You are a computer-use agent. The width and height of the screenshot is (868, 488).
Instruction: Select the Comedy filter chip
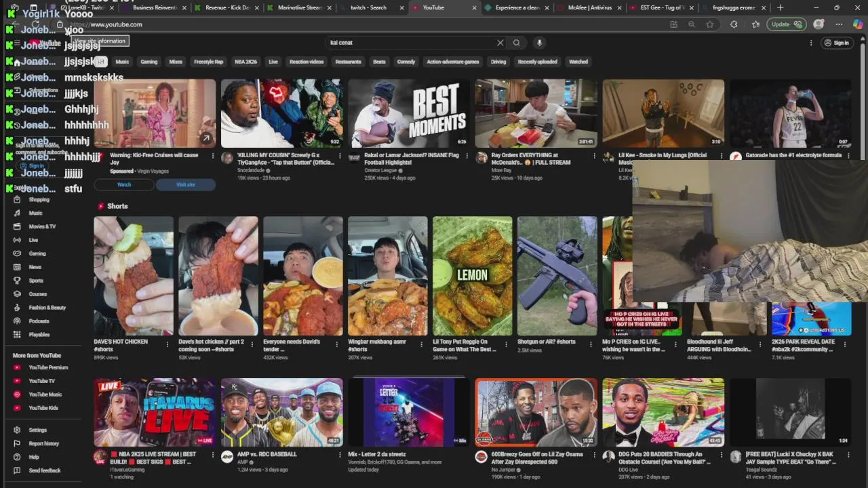[x=406, y=62]
